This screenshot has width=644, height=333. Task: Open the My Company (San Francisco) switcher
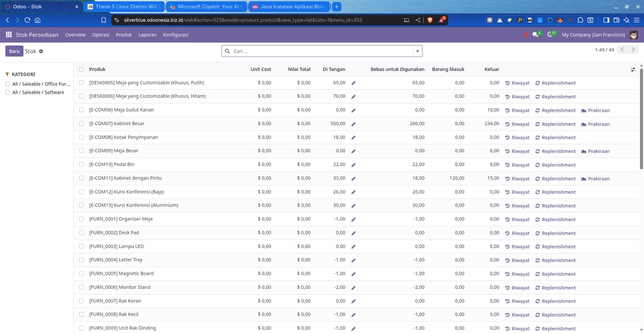[x=593, y=34]
